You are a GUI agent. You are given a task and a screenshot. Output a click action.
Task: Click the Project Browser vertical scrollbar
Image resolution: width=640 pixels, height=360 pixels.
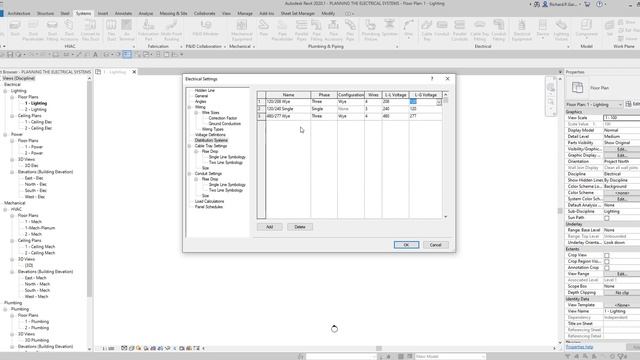click(x=89, y=188)
